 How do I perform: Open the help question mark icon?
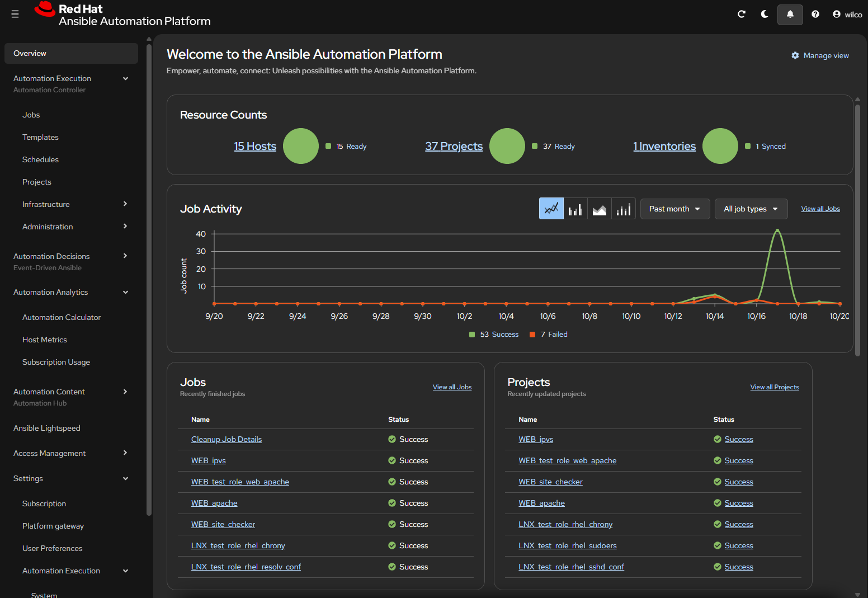(815, 14)
